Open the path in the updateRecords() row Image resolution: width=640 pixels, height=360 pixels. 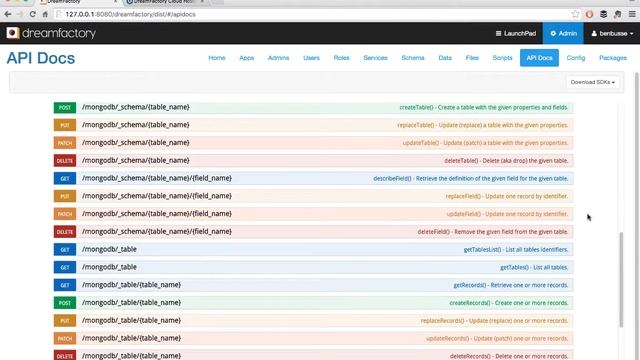131,338
